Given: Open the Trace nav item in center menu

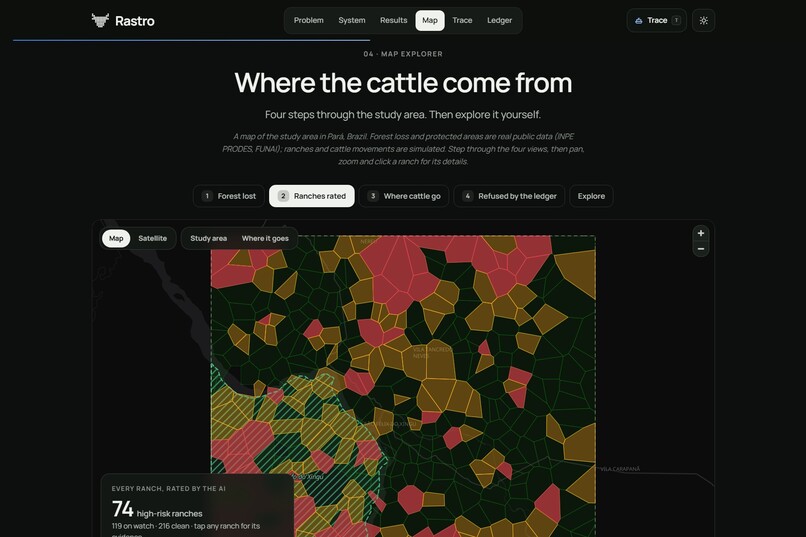Looking at the screenshot, I should pos(462,21).
